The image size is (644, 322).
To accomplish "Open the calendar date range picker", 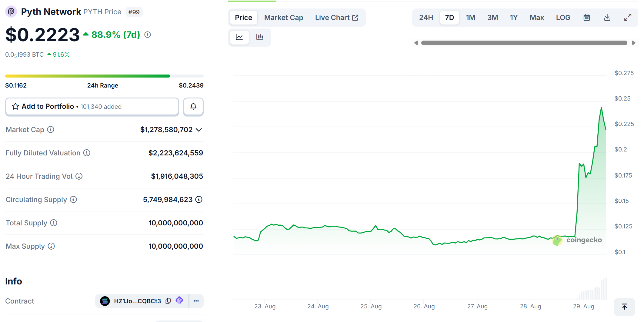I will pos(586,18).
